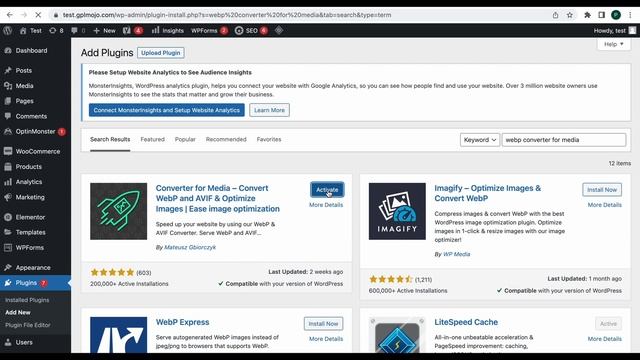Open the Chrome three-dot menu

(630, 15)
